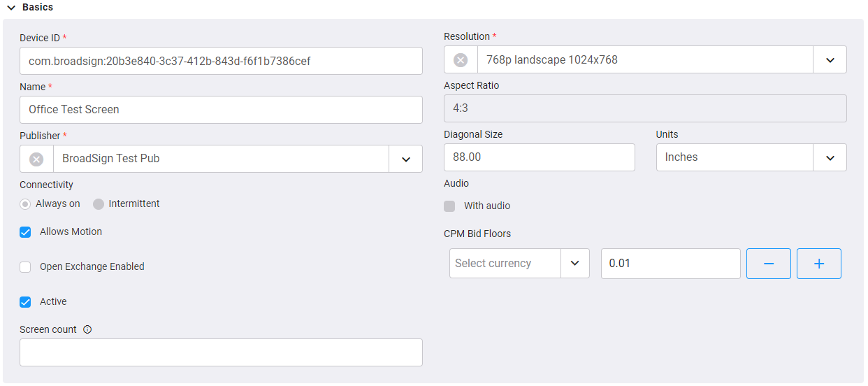Select the Always on connectivity option

pyautogui.click(x=26, y=204)
